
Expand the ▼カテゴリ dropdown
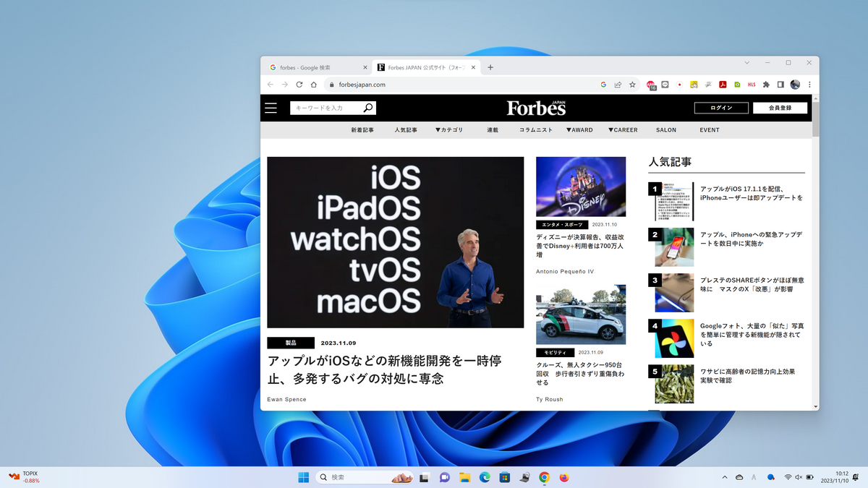point(448,130)
